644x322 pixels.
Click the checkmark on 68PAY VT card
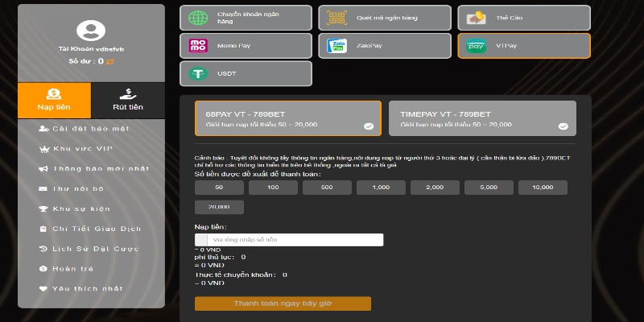point(369,126)
